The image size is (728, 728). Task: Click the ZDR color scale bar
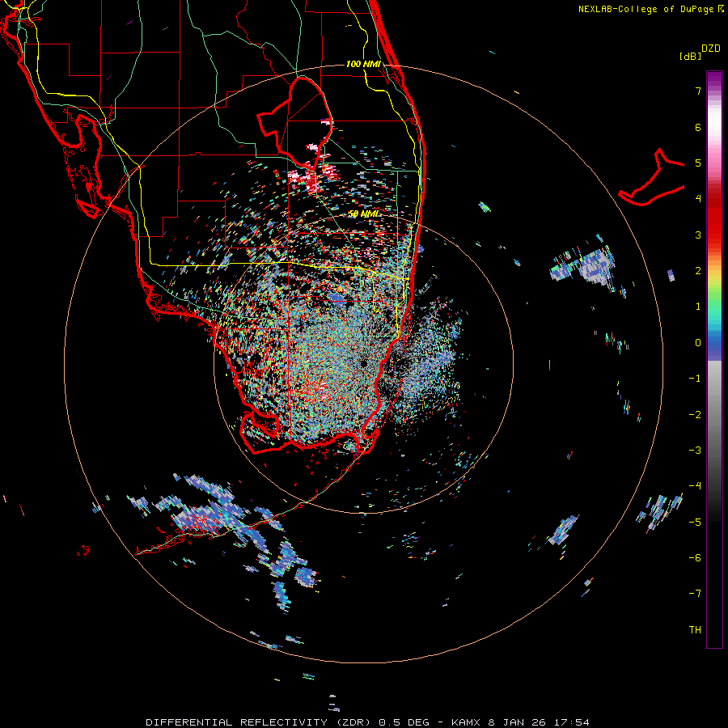click(x=714, y=359)
